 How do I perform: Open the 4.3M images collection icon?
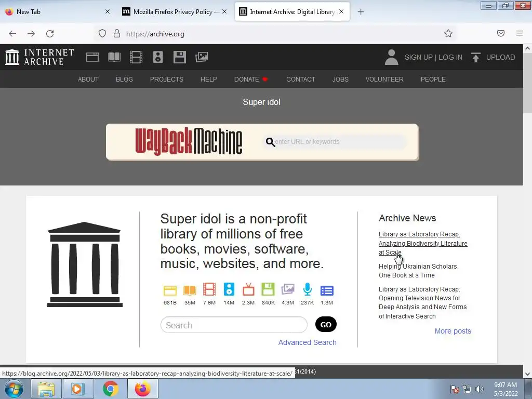[288, 289]
